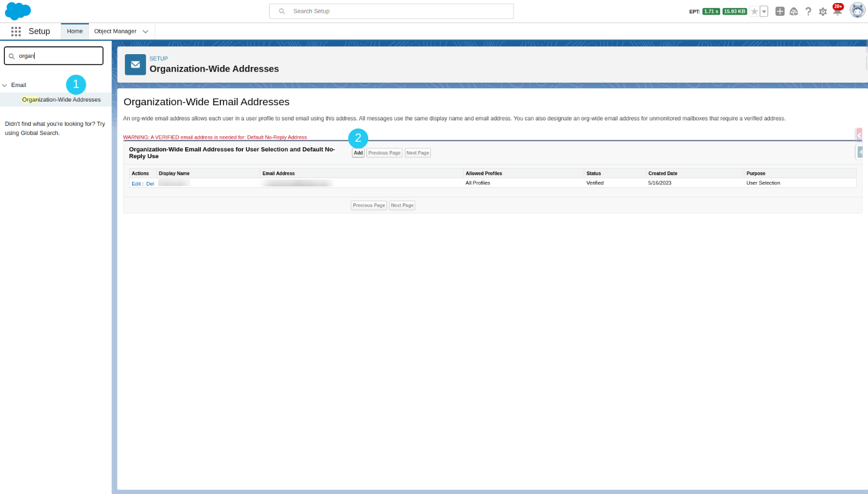
Task: Click the top Next Page button
Action: click(x=418, y=153)
